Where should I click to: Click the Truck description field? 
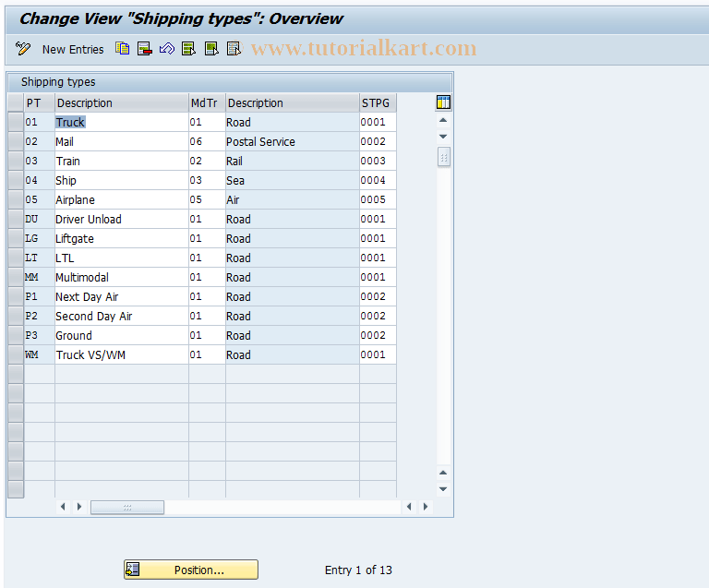[x=122, y=122]
